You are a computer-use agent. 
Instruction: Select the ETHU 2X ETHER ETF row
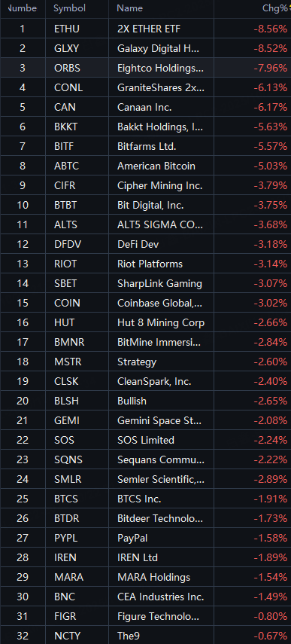146,29
